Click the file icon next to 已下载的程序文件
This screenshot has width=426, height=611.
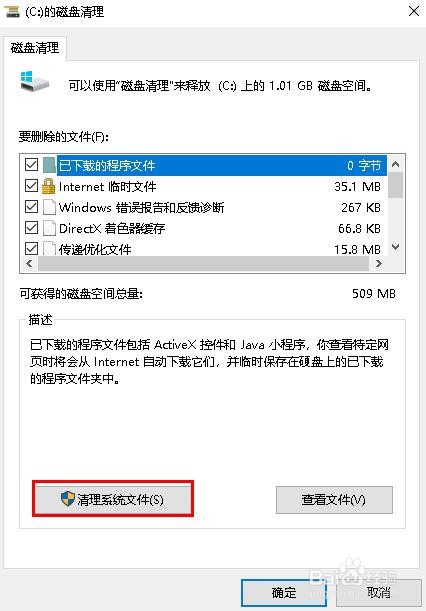click(49, 165)
